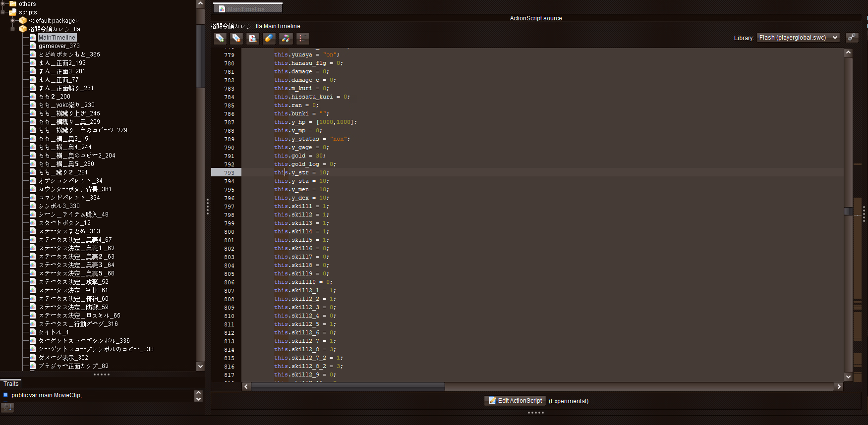Click the red-dot list toolbar icon

(x=302, y=38)
